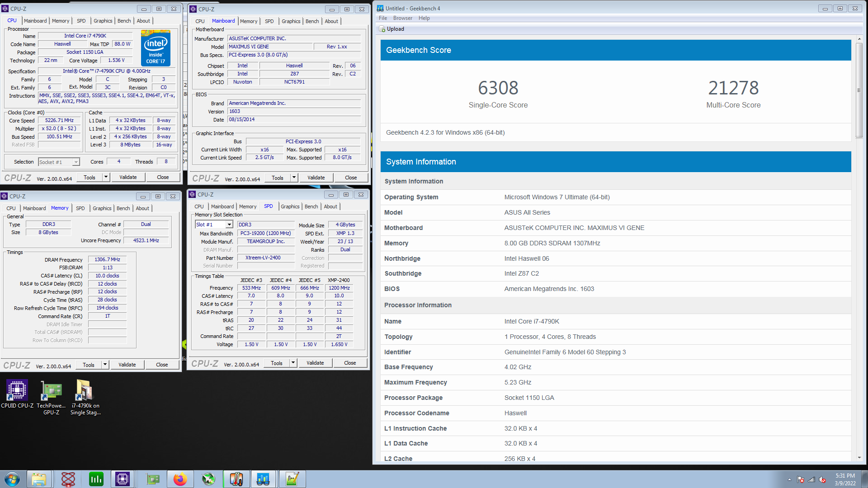The image size is (868, 488).
Task: Click the BIOS Version field 1603
Action: tap(294, 112)
